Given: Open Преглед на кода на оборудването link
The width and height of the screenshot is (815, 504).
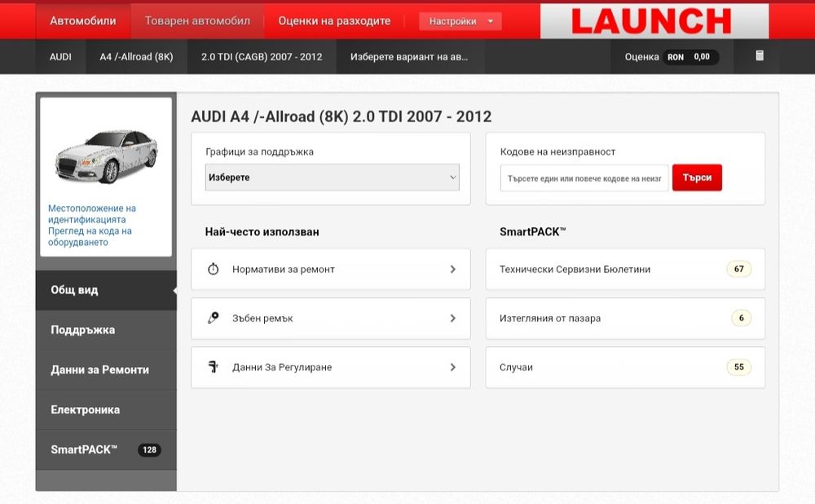Looking at the screenshot, I should coord(90,237).
